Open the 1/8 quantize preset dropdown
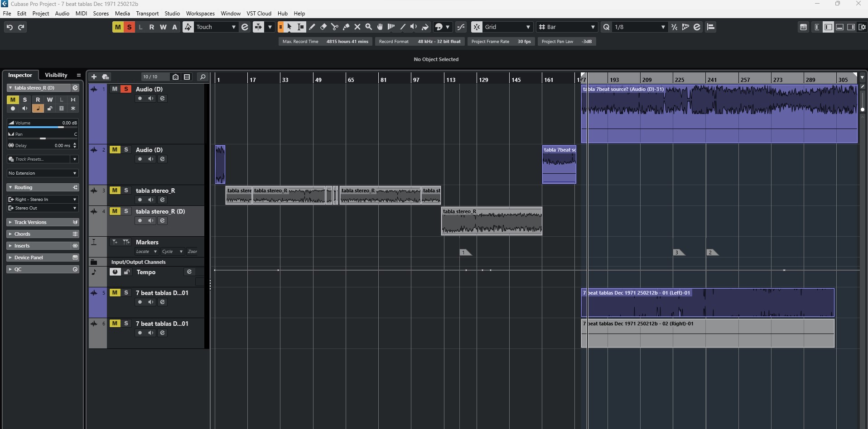This screenshot has height=429, width=868. 640,27
